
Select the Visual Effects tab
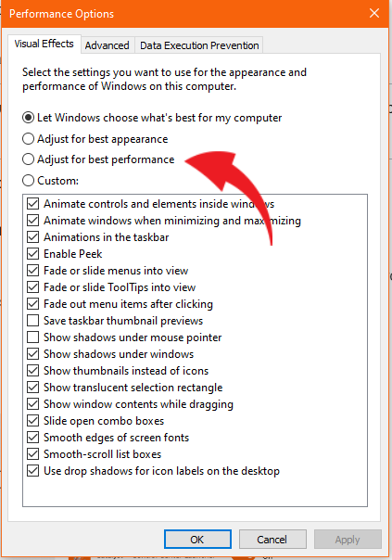tap(44, 44)
